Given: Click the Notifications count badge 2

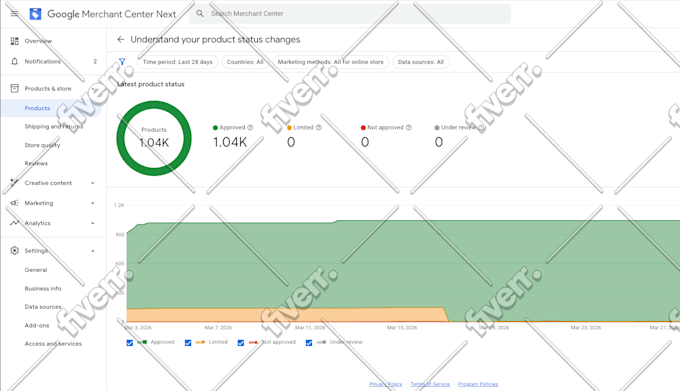Looking at the screenshot, I should [x=95, y=62].
